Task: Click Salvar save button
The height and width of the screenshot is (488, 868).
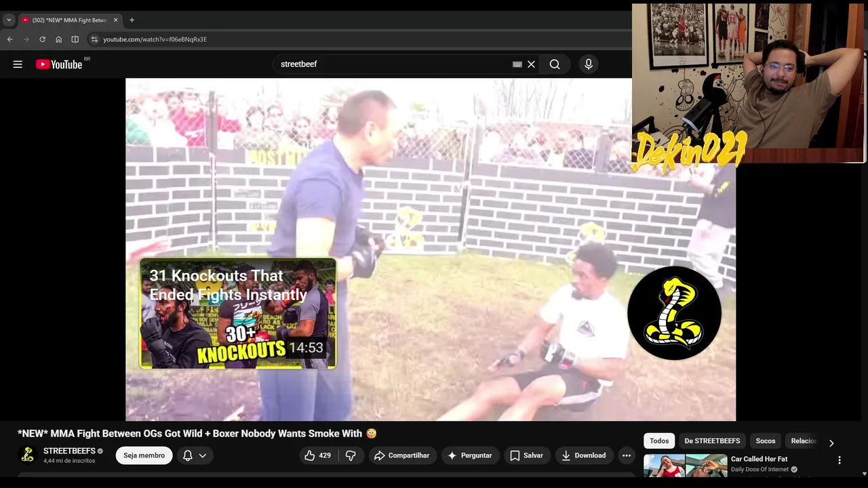Action: [x=526, y=455]
